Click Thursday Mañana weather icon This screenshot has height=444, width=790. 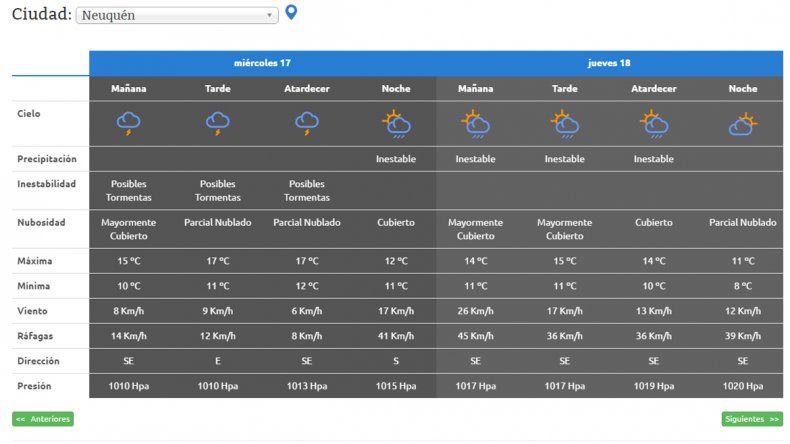475,123
